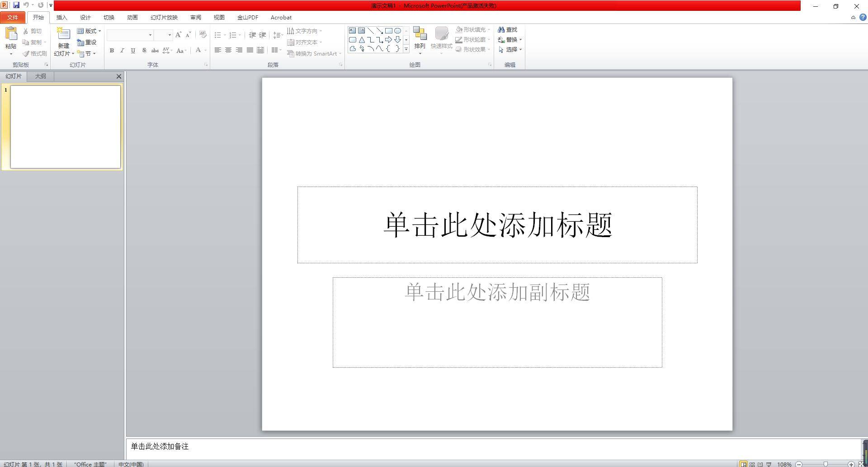Open the Arrange (排列) dropdown
The width and height of the screenshot is (868, 467).
(x=420, y=41)
